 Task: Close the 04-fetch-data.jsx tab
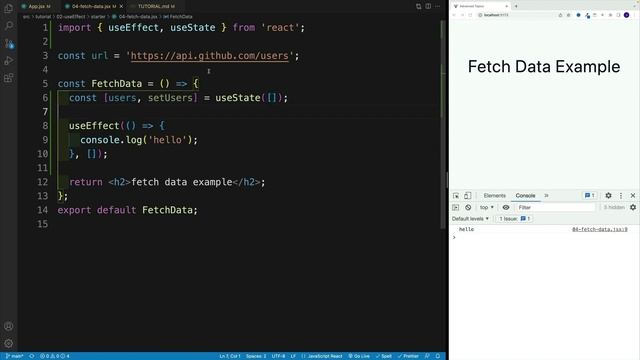coord(121,7)
